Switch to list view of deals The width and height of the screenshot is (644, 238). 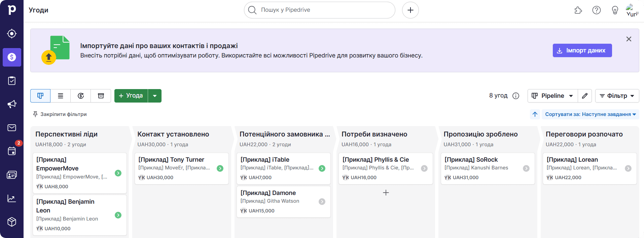point(61,96)
